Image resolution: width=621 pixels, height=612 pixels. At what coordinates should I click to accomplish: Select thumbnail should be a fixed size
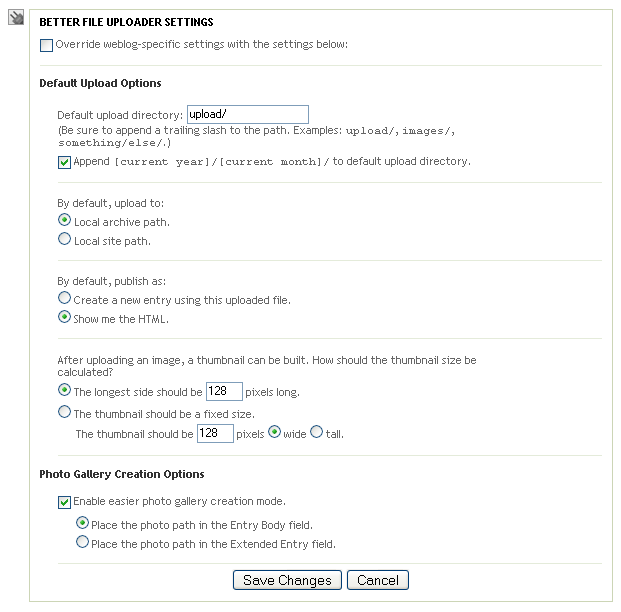pyautogui.click(x=64, y=412)
